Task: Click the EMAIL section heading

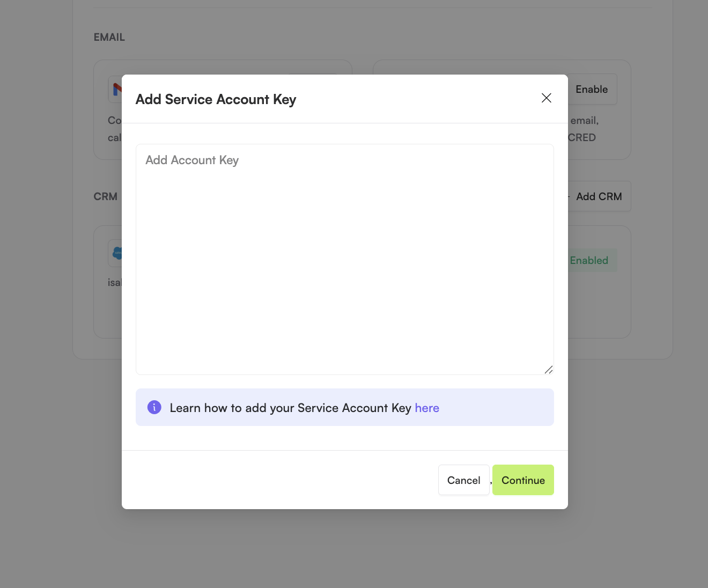Action: click(x=109, y=37)
